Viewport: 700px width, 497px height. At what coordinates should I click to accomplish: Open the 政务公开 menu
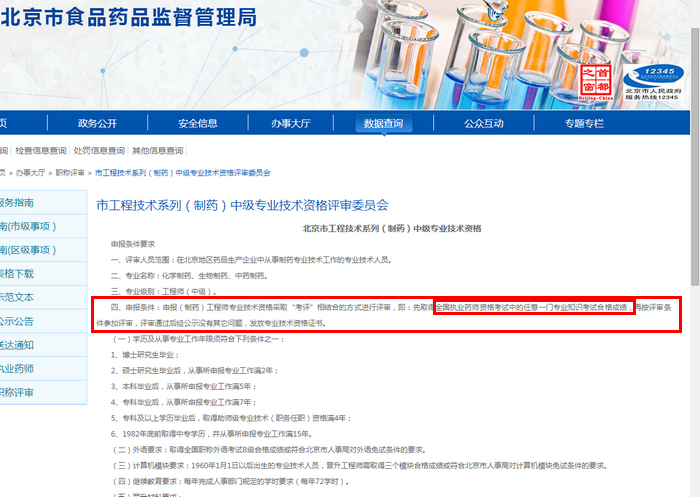click(x=97, y=124)
